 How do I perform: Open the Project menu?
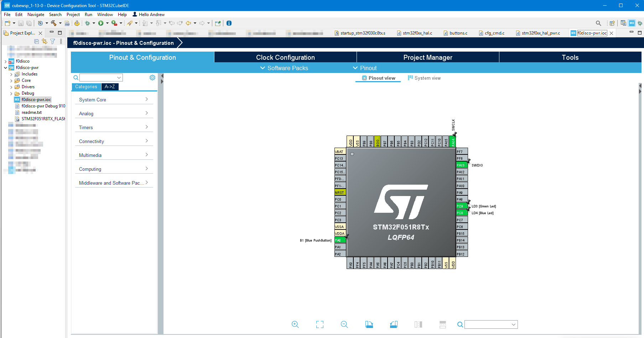point(73,14)
